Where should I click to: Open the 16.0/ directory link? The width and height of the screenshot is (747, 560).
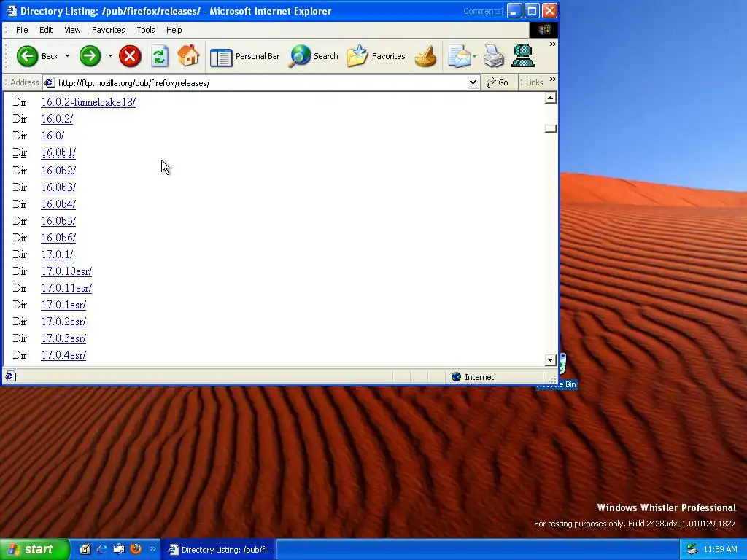point(53,136)
